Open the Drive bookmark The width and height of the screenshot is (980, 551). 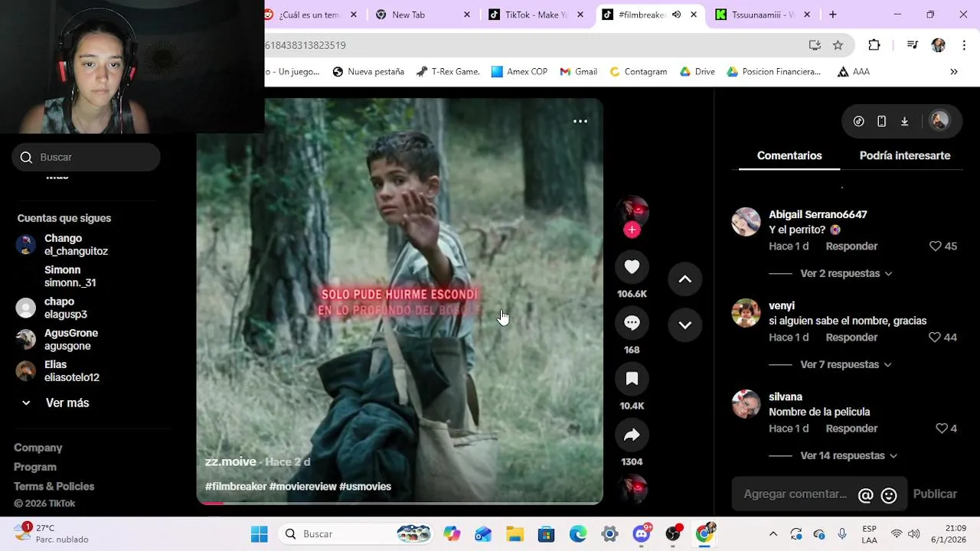tap(697, 72)
